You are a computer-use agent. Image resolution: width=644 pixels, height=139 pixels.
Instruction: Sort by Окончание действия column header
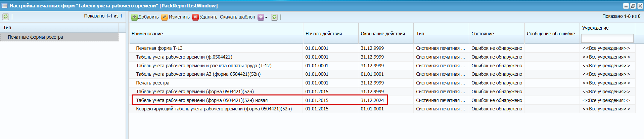(386, 34)
